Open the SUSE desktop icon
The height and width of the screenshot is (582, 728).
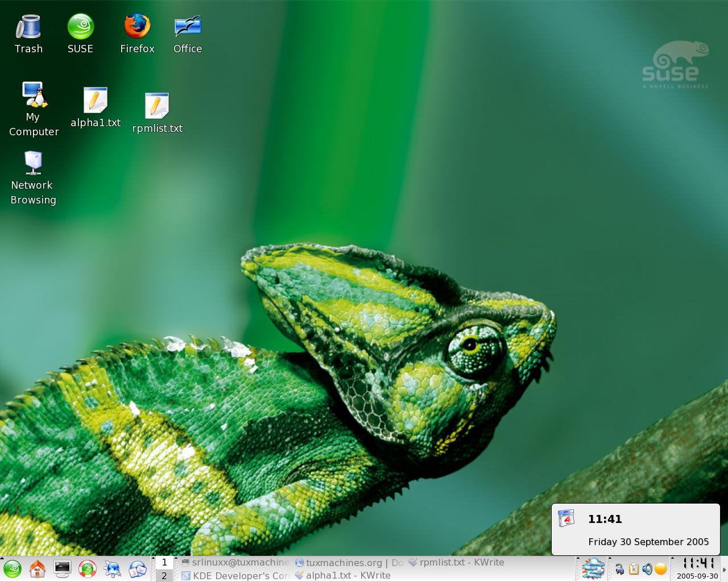pyautogui.click(x=80, y=34)
